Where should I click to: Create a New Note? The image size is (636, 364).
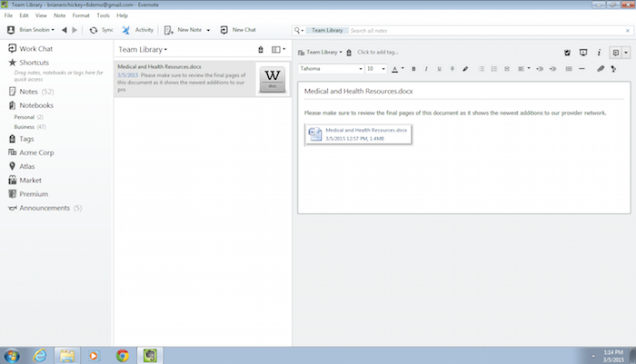point(183,30)
